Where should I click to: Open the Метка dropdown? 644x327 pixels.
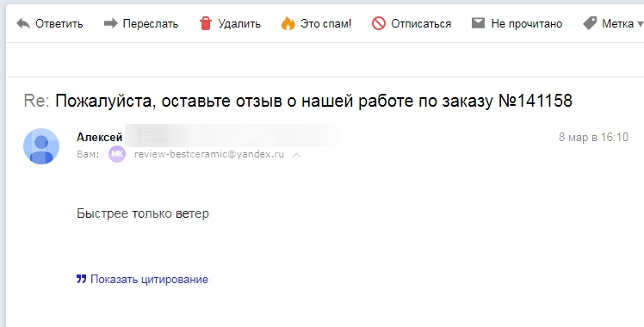tap(622, 24)
